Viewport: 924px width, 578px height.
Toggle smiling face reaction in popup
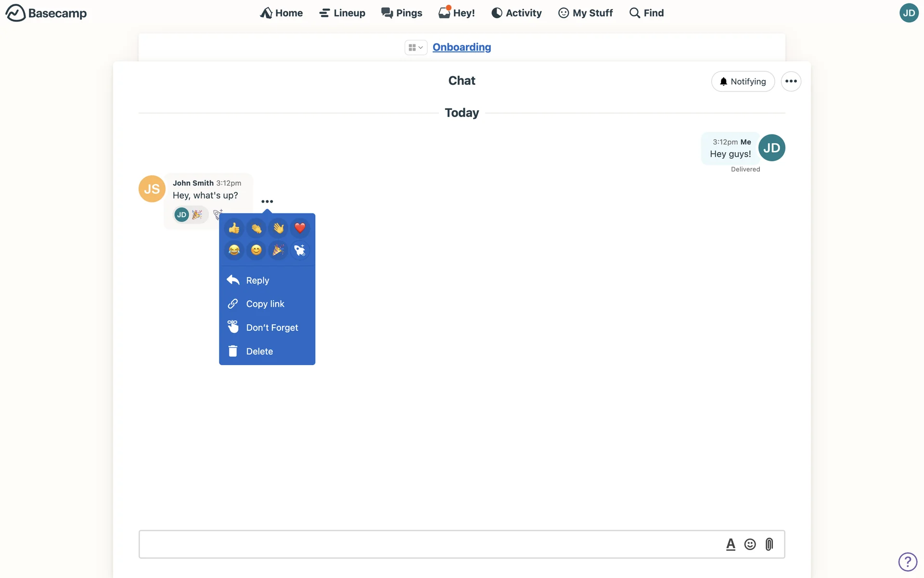[x=256, y=250]
